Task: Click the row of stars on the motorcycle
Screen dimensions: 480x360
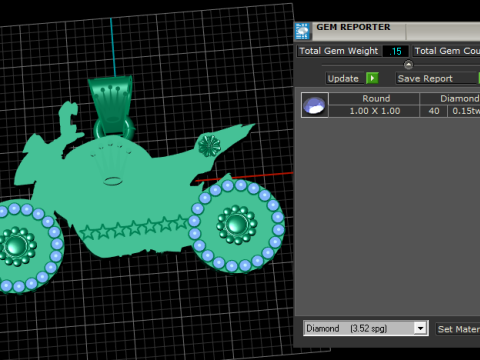Action: [134, 227]
